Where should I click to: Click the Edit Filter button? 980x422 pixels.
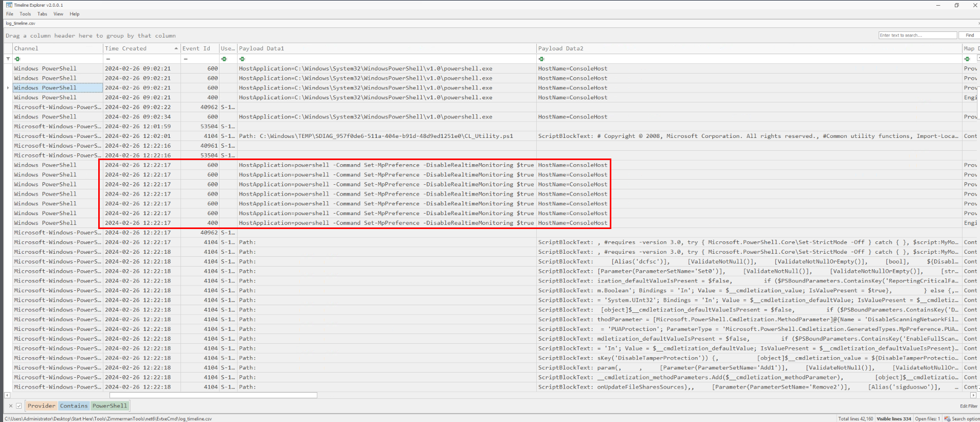(969, 406)
